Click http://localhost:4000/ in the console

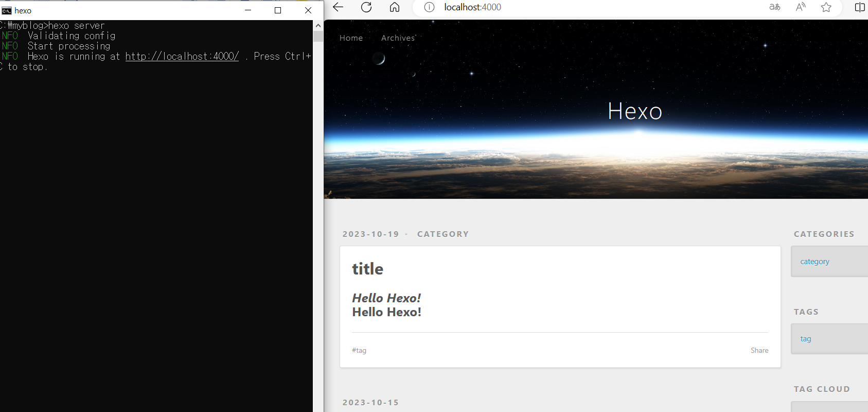coord(182,57)
